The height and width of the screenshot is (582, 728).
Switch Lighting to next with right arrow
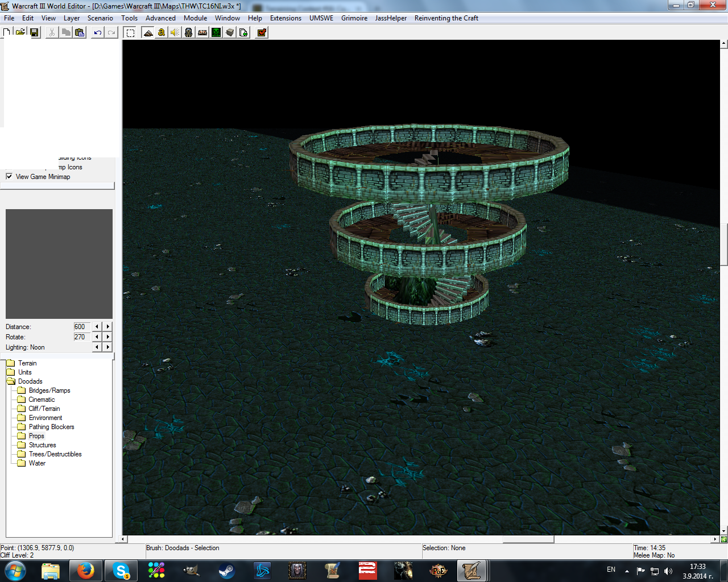tap(107, 347)
